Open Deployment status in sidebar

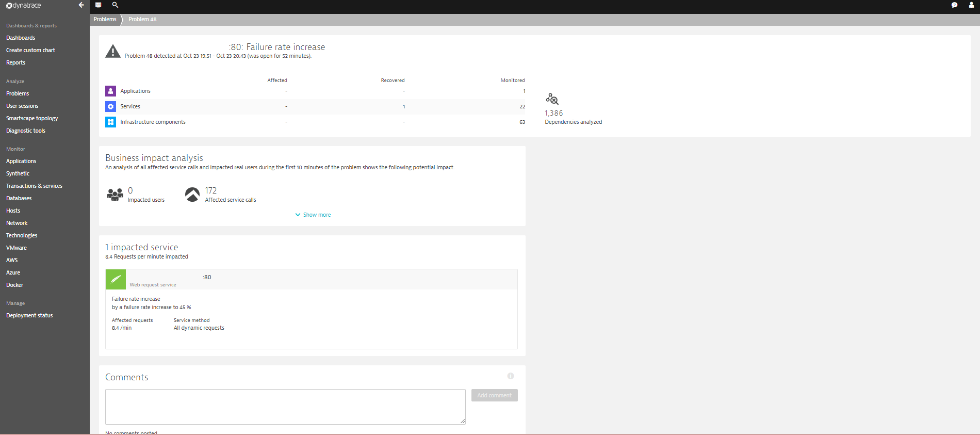(29, 315)
